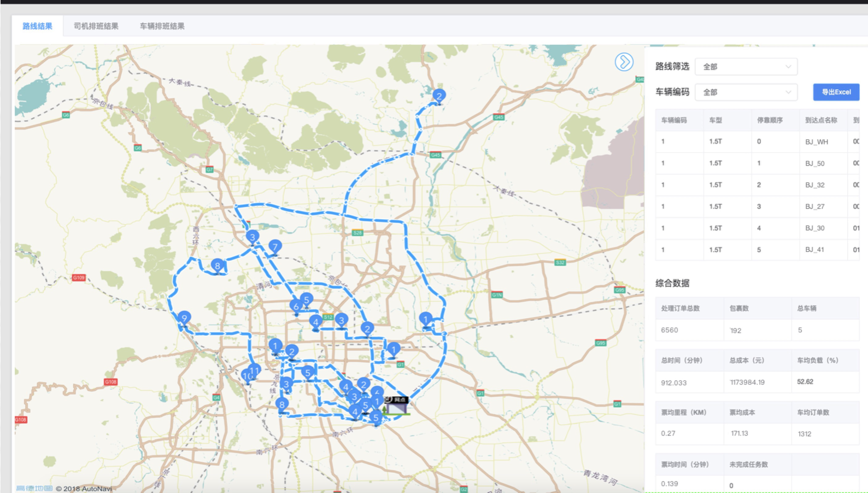The image size is (868, 493).
Task: Expand the 车辆编码 dropdown
Action: point(746,92)
